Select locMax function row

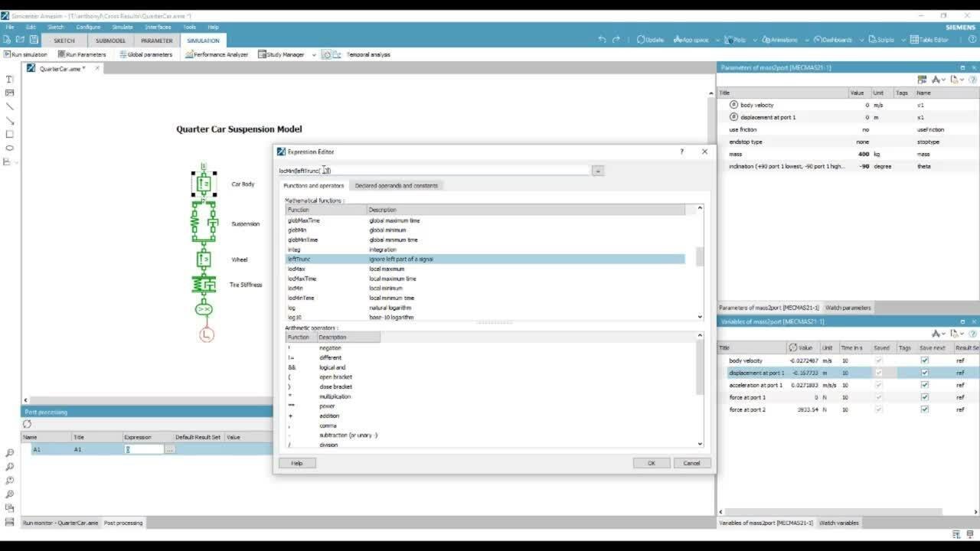click(485, 269)
